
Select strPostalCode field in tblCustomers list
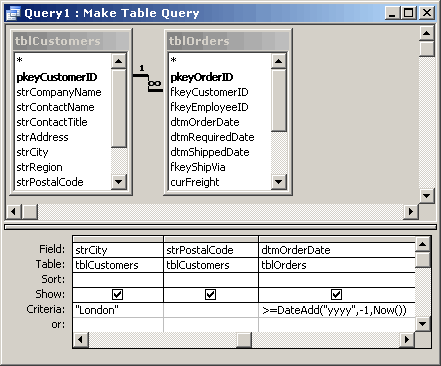[50, 182]
